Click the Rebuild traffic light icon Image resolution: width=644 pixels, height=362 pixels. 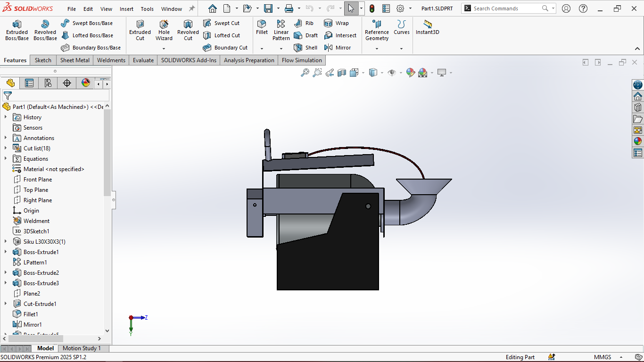[x=372, y=8]
